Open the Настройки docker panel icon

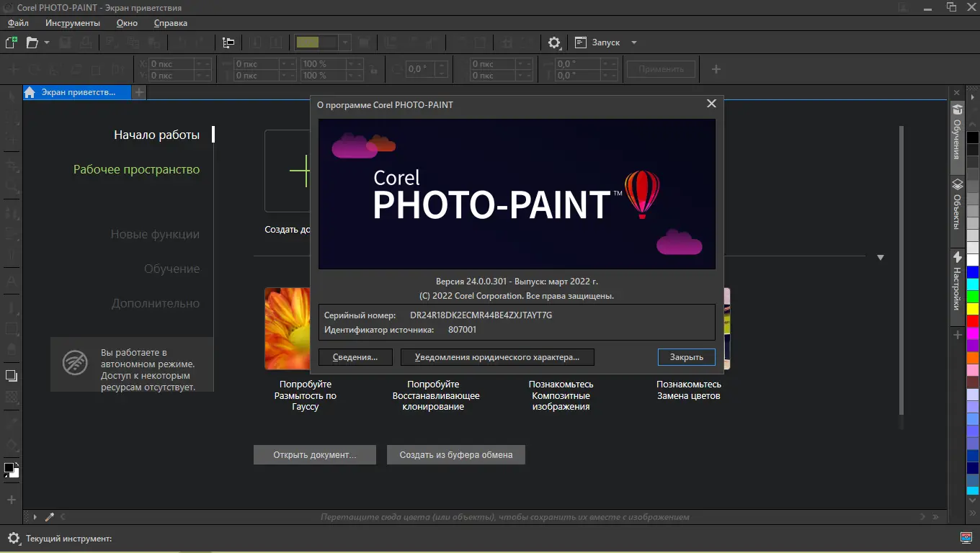coord(958,257)
